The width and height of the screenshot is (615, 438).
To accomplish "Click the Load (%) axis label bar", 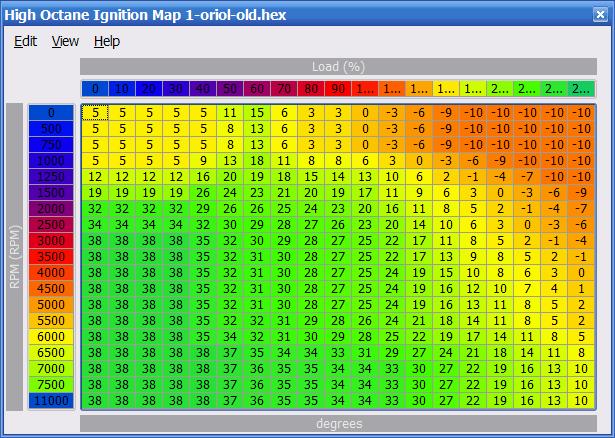I will coord(338,67).
